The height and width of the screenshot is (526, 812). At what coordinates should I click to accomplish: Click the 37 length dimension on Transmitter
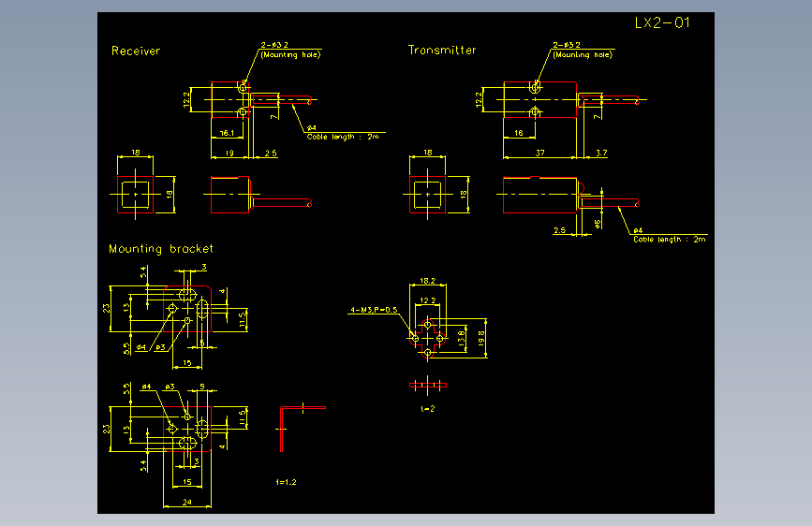click(x=540, y=153)
